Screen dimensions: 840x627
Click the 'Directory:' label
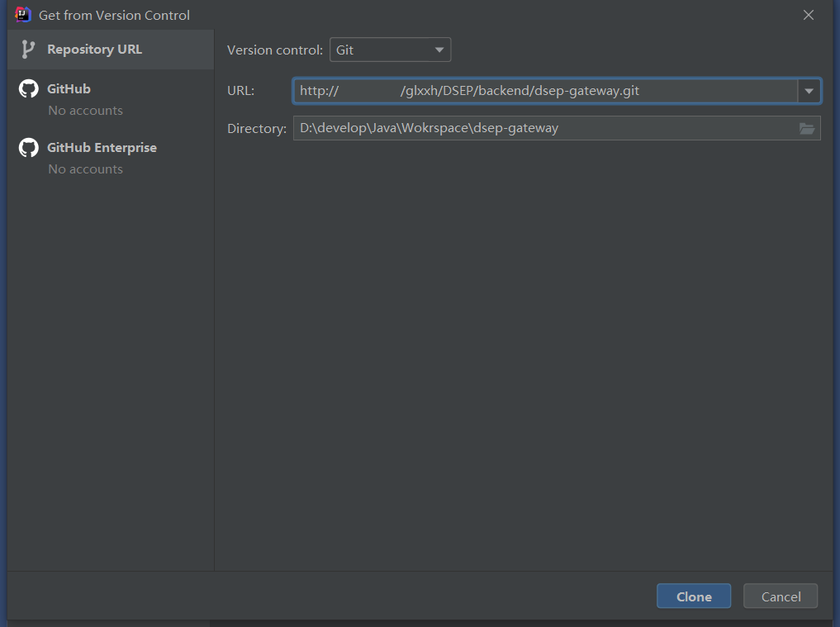tap(257, 129)
